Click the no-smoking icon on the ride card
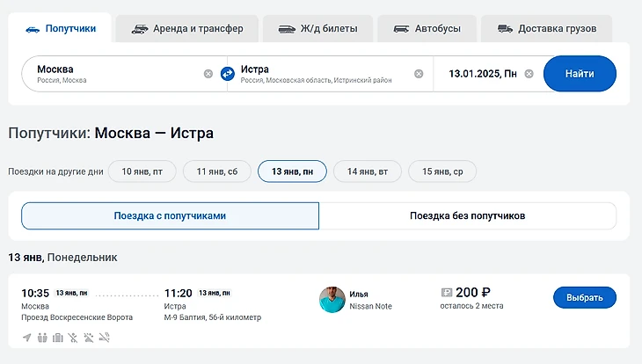642x364 pixels. 104,337
